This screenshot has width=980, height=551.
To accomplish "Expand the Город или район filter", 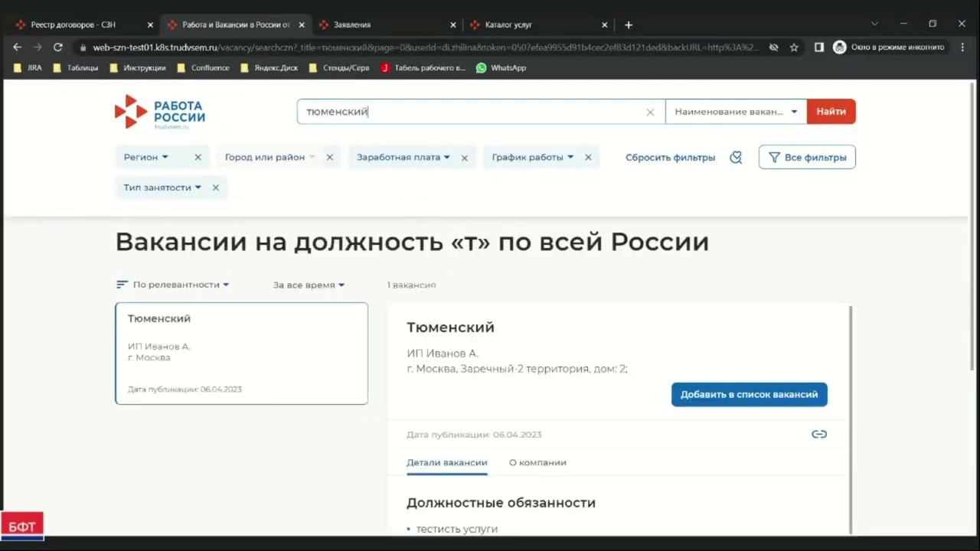I will 270,157.
